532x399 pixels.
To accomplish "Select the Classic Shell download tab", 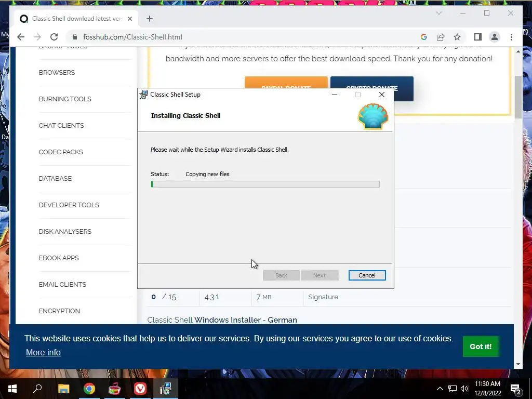I will [x=76, y=19].
